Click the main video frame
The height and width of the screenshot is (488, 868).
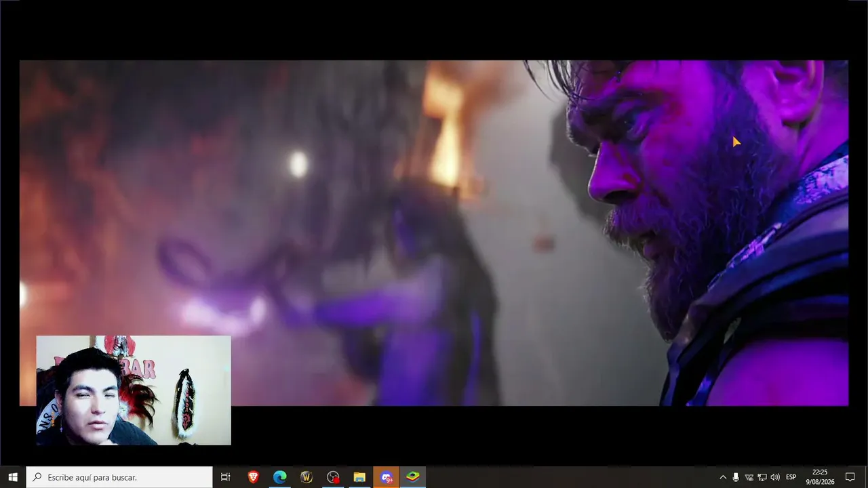pyautogui.click(x=434, y=233)
